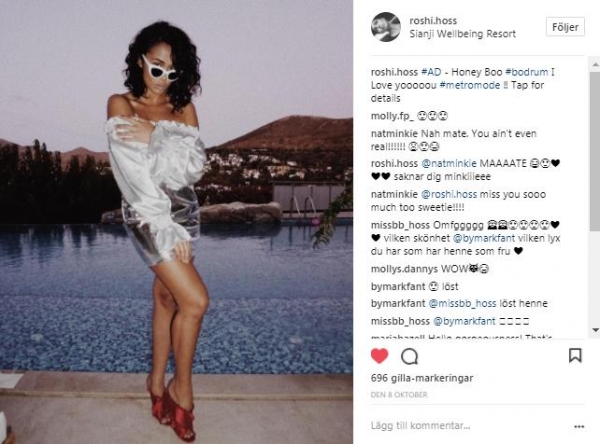
Task: Toggle the Följer following button
Action: [565, 27]
